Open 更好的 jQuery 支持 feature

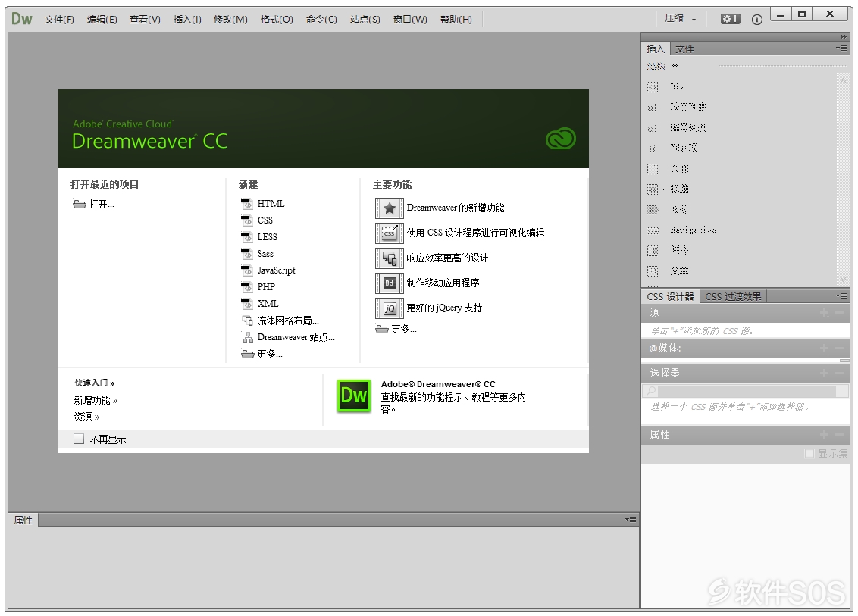coord(428,308)
